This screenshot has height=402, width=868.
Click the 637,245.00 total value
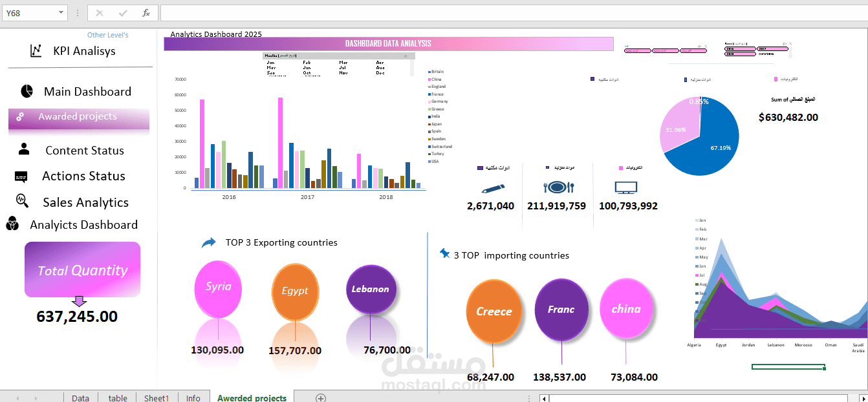[x=77, y=316]
